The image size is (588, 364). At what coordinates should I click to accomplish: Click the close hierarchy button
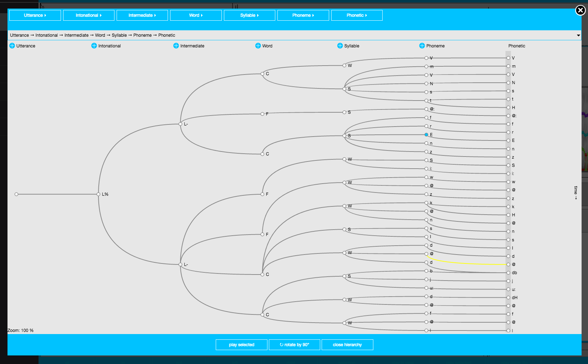coord(347,345)
